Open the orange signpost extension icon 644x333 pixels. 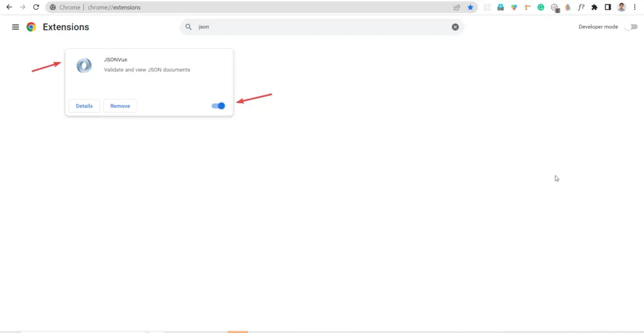coord(528,7)
